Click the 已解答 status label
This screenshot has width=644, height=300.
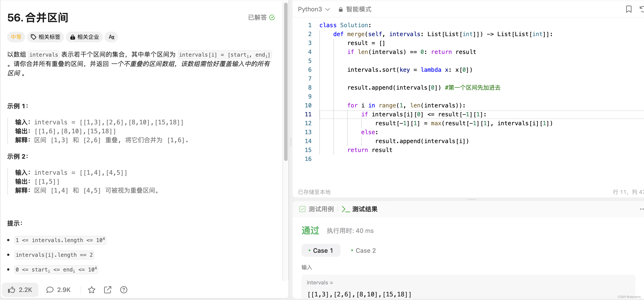coord(258,17)
